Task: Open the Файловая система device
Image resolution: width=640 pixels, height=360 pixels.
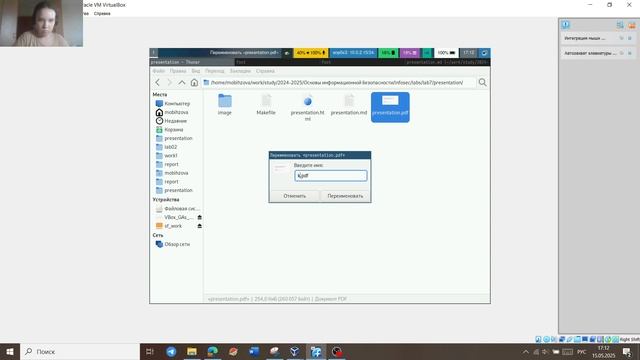Action: pos(178,209)
